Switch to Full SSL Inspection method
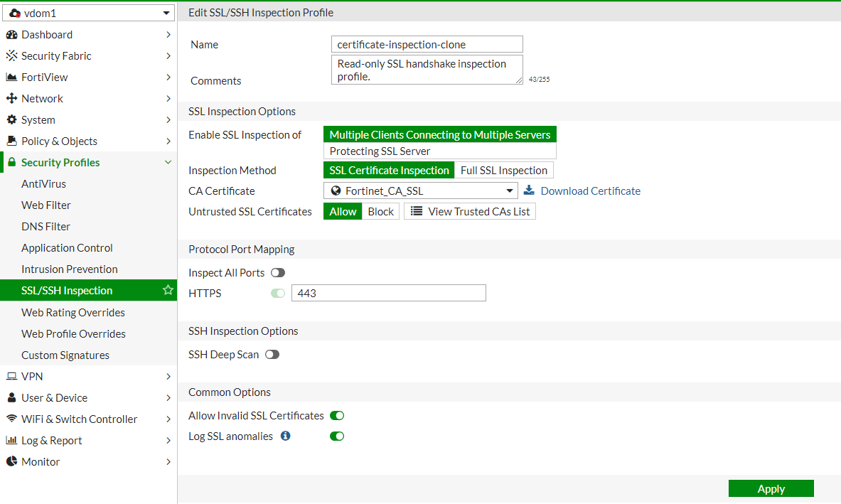Image resolution: width=841 pixels, height=504 pixels. tap(503, 170)
